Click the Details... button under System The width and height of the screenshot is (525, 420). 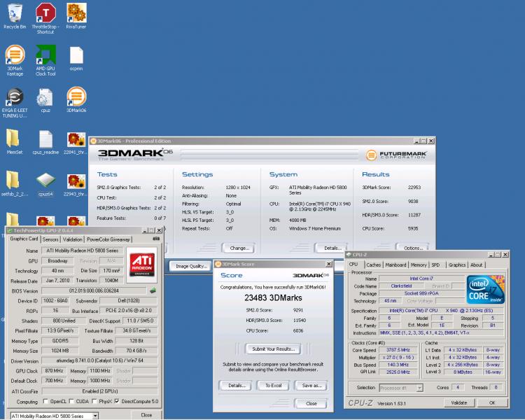pos(332,248)
